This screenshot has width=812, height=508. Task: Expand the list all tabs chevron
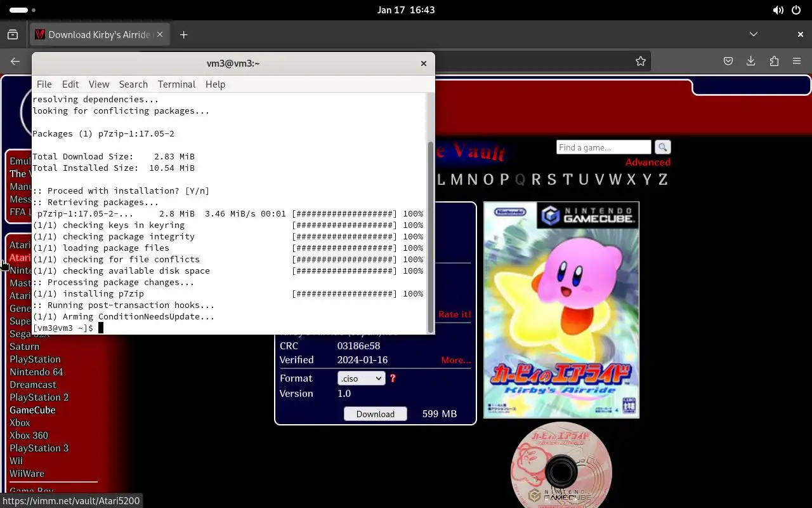(x=754, y=34)
